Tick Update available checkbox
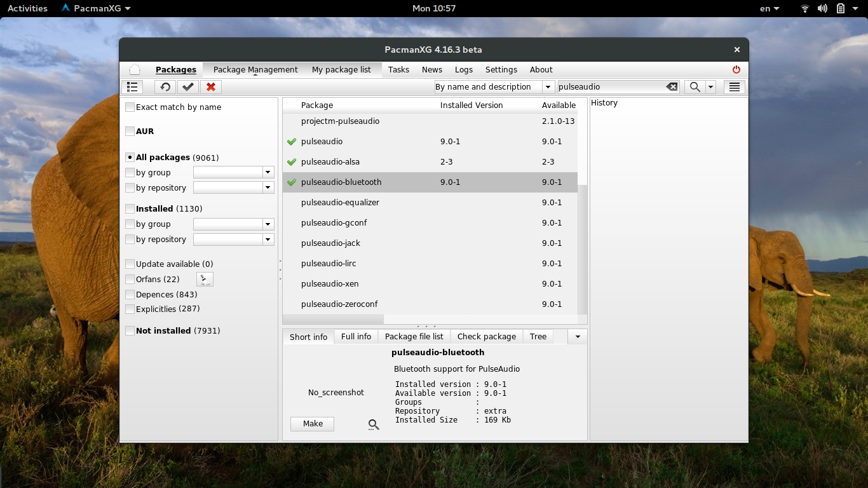The height and width of the screenshot is (488, 868). (130, 264)
